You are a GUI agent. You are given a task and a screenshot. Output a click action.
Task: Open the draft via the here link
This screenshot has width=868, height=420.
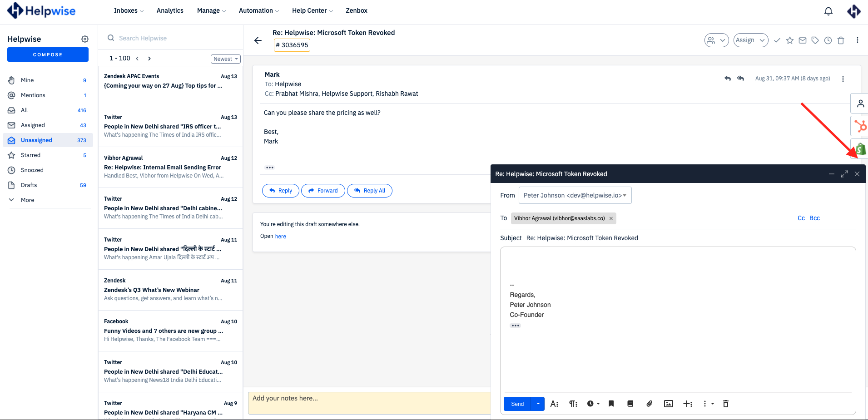coord(280,236)
